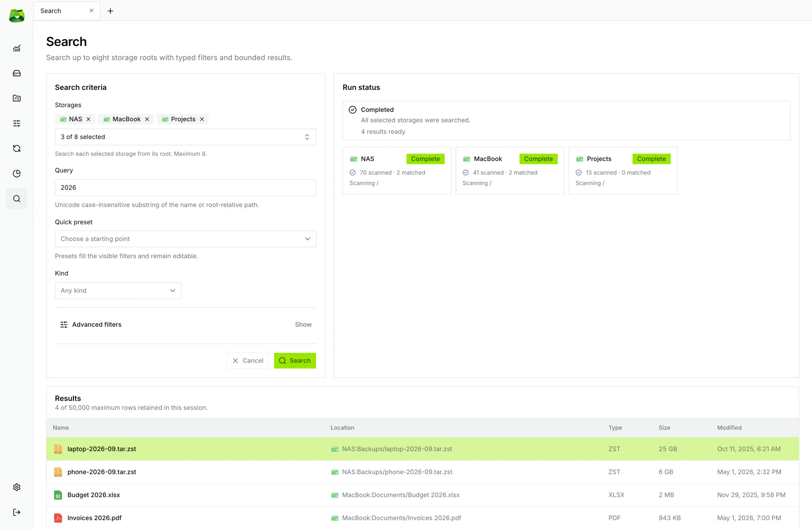Screen dimensions: 812x529
Task: Sort results by Name column header
Action: tap(61, 428)
